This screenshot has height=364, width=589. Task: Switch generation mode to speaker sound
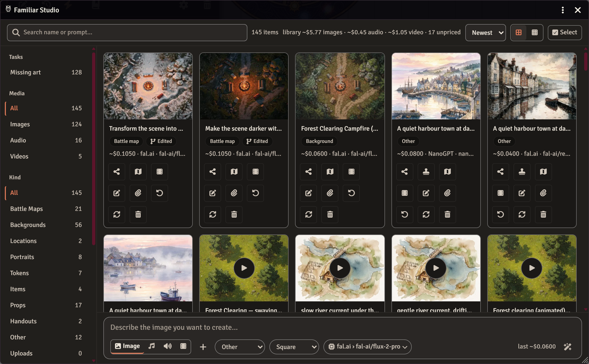[x=167, y=346]
